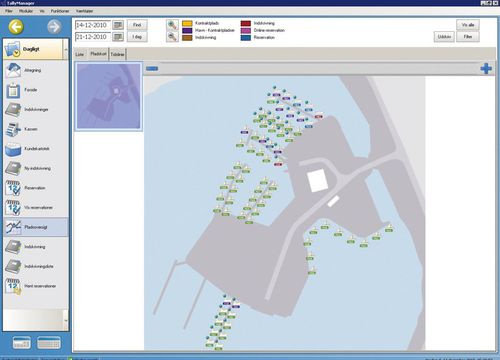Screen dimensions: 500x360
Task: Open Kassen cash register item
Action: 36,129
